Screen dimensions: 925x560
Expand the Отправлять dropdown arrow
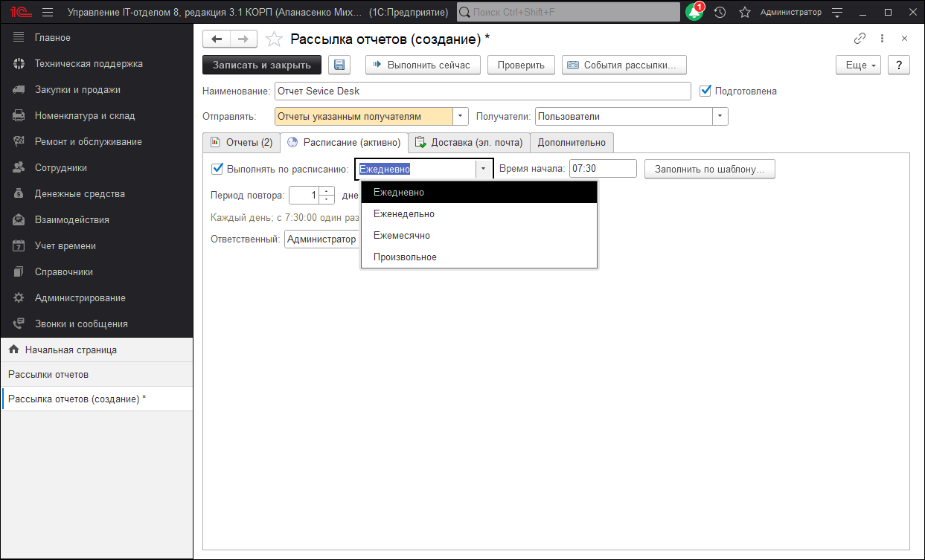pos(461,117)
